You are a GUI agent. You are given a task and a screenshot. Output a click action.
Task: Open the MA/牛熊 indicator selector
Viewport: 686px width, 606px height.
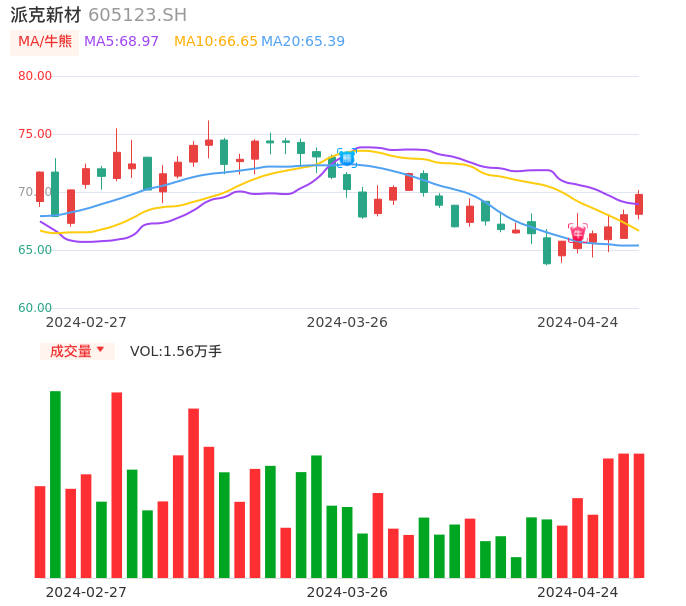(45, 42)
